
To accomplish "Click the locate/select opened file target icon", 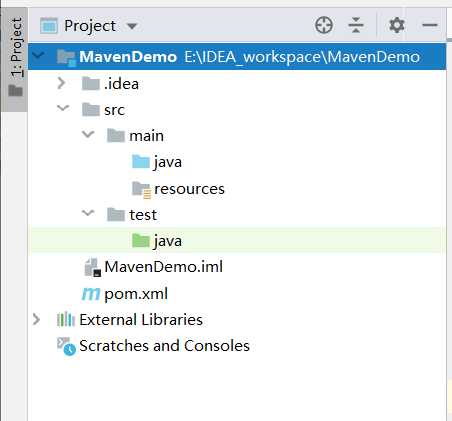I will (324, 25).
